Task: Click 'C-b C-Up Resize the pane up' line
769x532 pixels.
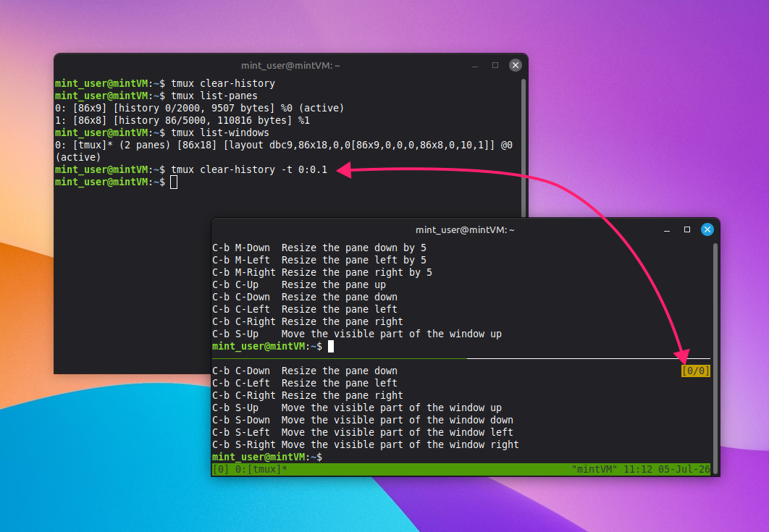Action: pyautogui.click(x=298, y=285)
